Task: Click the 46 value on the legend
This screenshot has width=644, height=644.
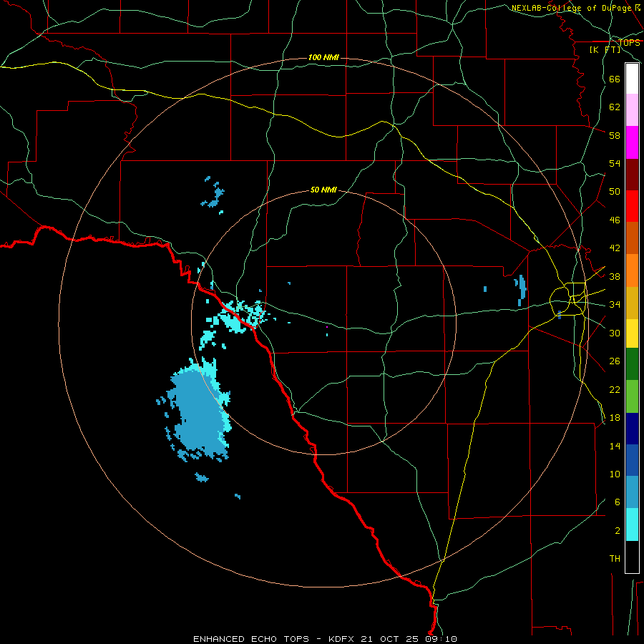Action: click(x=615, y=220)
